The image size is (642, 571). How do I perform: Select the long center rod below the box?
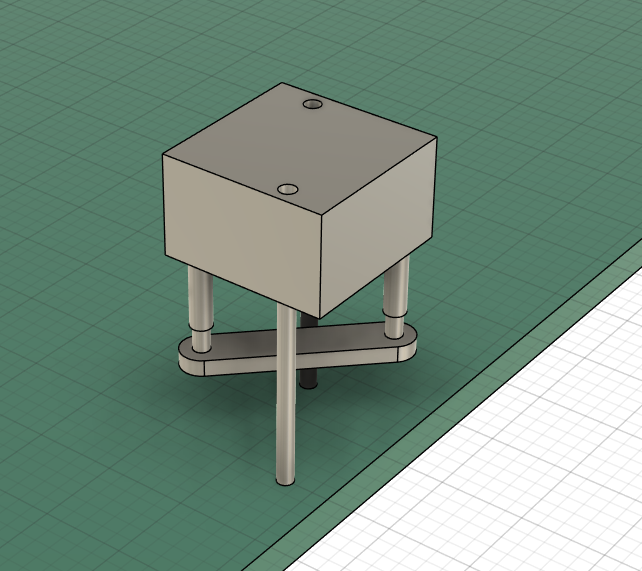tap(286, 390)
